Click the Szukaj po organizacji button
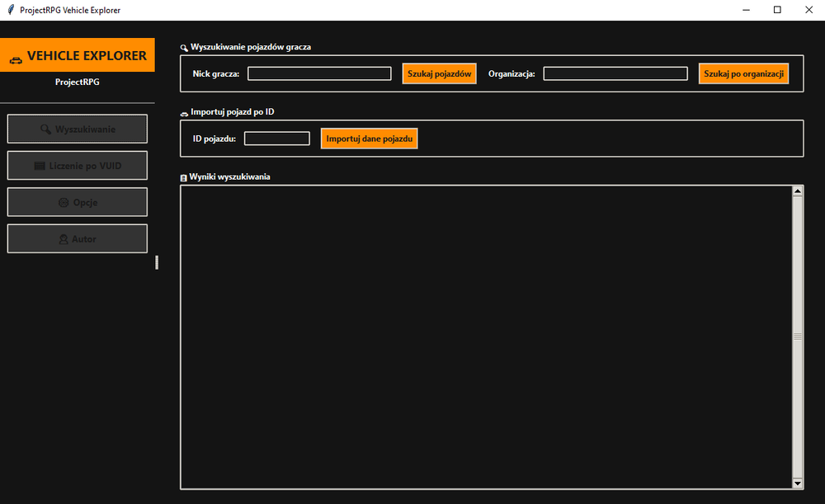The height and width of the screenshot is (504, 825). [743, 73]
